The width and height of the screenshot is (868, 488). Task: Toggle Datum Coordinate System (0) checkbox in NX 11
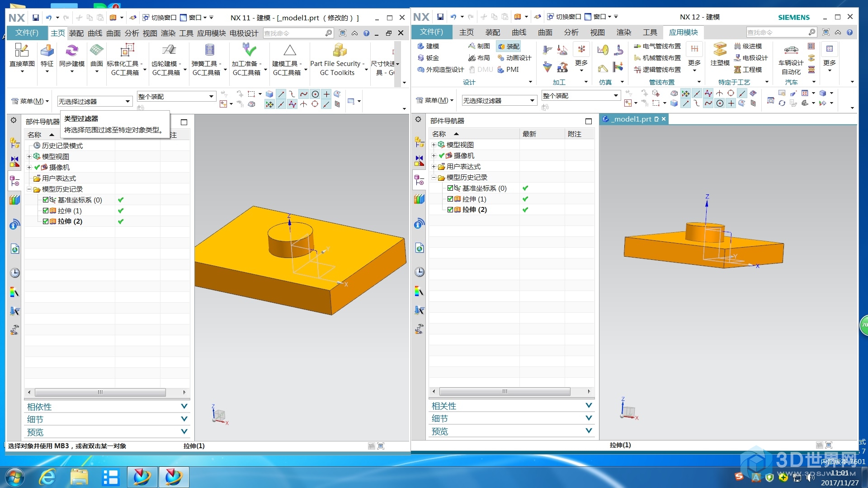click(46, 200)
